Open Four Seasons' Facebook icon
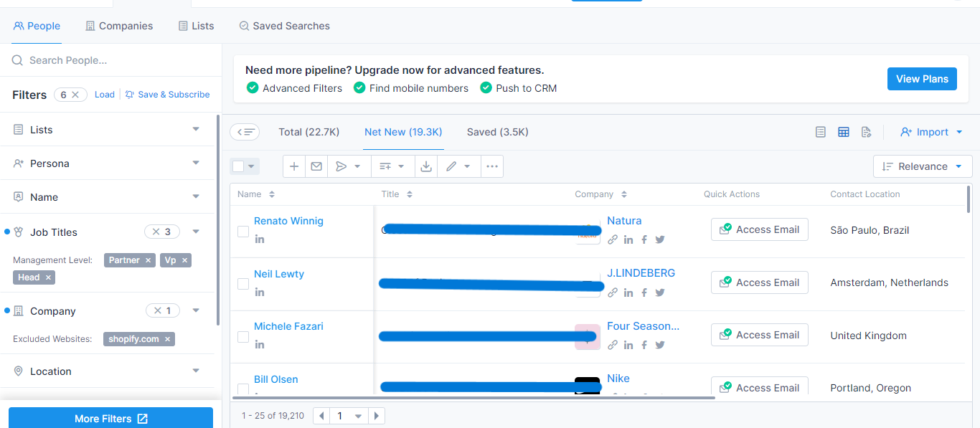Viewport: 980px width, 428px height. coord(644,345)
